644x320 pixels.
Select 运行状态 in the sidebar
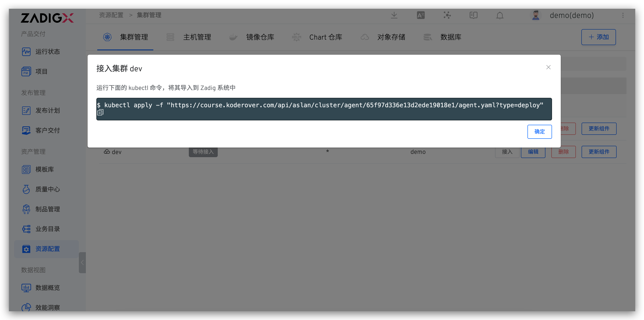pos(48,52)
